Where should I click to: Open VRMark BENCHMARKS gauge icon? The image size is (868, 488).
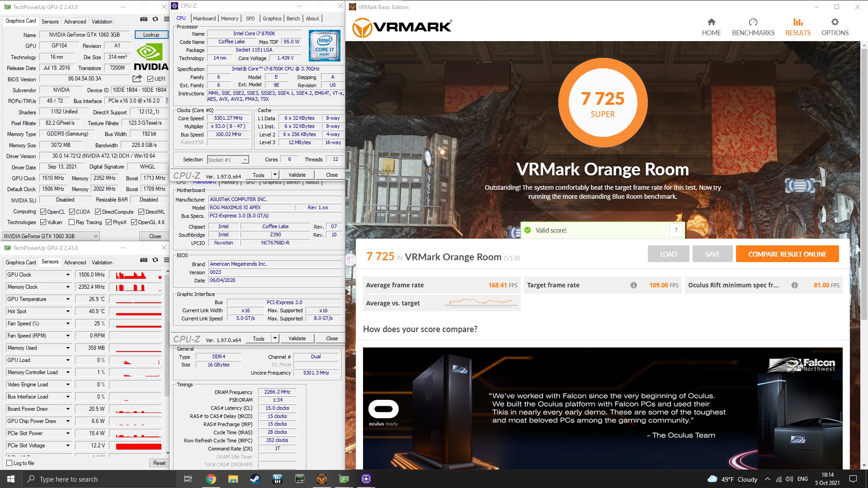[753, 22]
